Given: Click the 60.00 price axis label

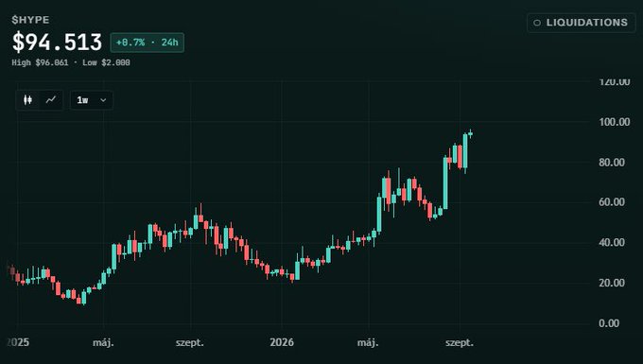Looking at the screenshot, I should pos(612,202).
